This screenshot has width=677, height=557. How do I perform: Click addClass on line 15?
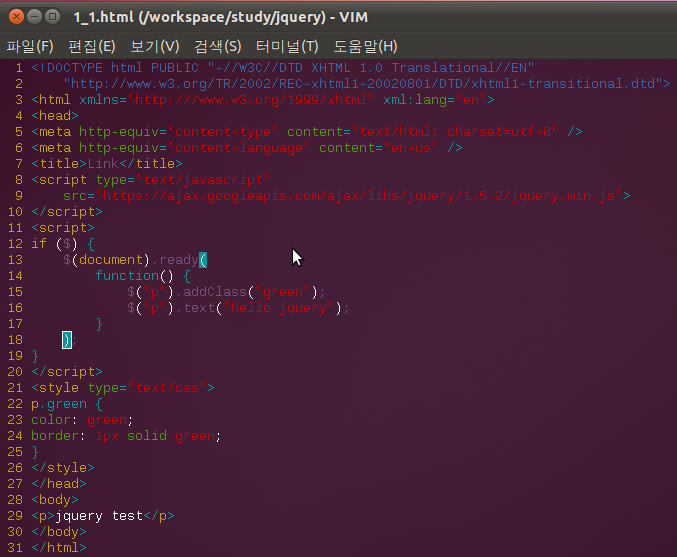click(215, 292)
